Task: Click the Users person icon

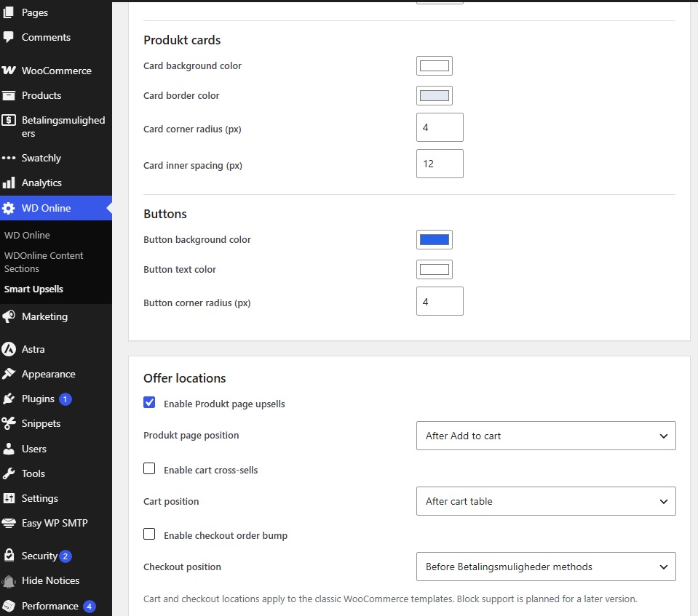Action: coord(9,448)
